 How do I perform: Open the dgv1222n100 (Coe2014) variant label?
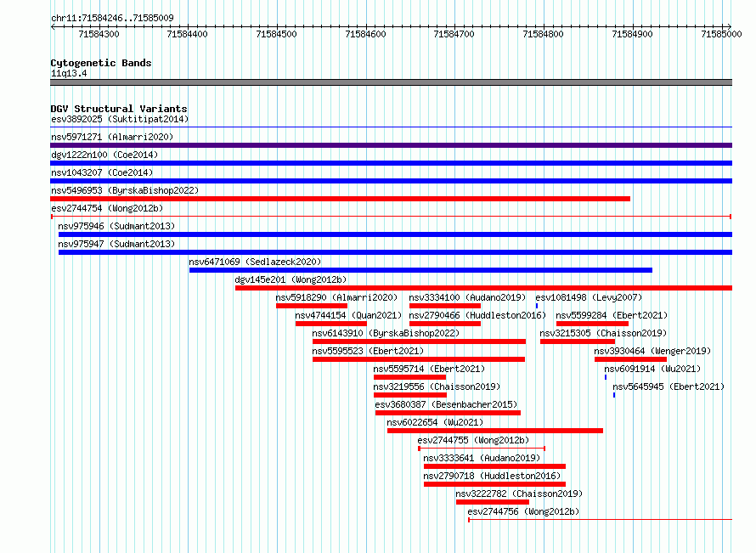[x=104, y=155]
